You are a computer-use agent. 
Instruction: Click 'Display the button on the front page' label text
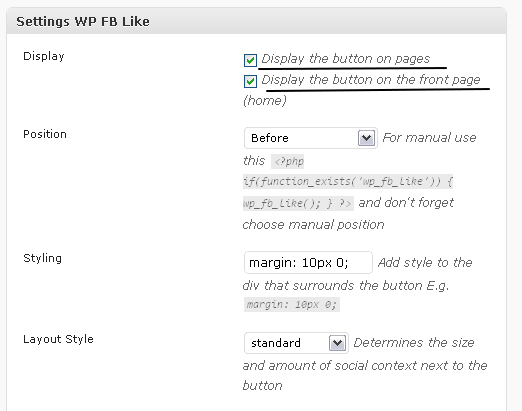371,80
